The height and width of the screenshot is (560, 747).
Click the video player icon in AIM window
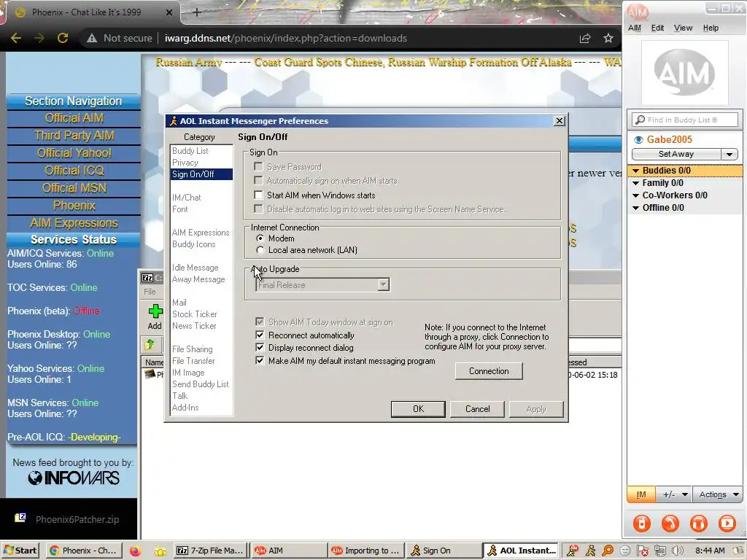pyautogui.click(x=727, y=523)
